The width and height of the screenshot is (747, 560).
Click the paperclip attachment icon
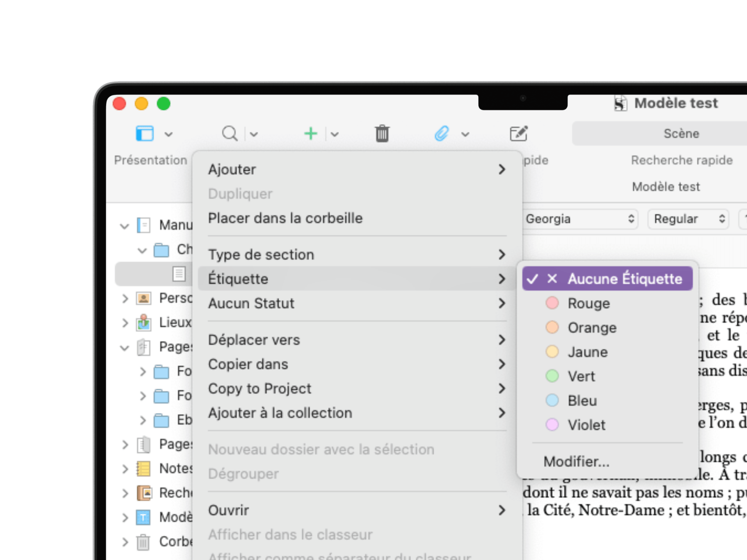point(442,133)
